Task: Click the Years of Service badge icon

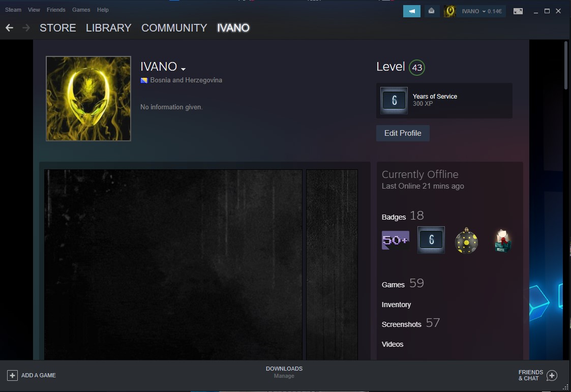Action: tap(394, 101)
